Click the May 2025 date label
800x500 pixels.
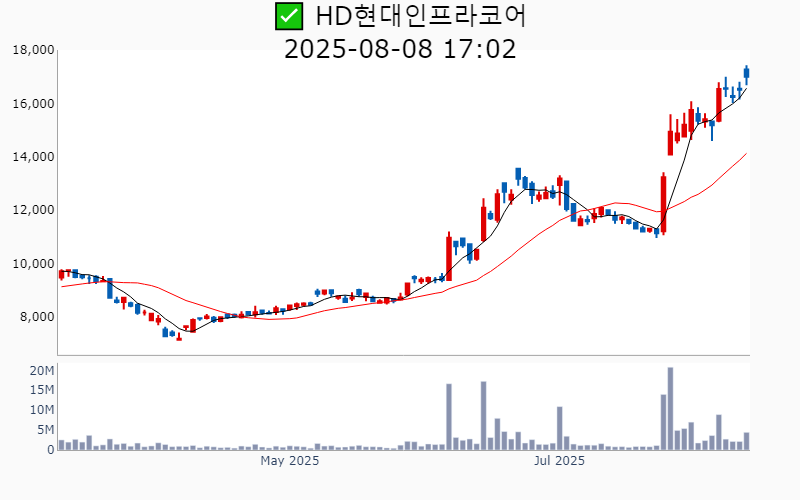(x=290, y=461)
